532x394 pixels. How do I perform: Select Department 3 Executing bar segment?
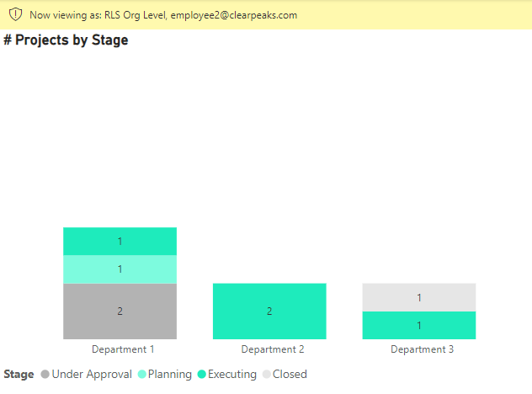(x=419, y=325)
